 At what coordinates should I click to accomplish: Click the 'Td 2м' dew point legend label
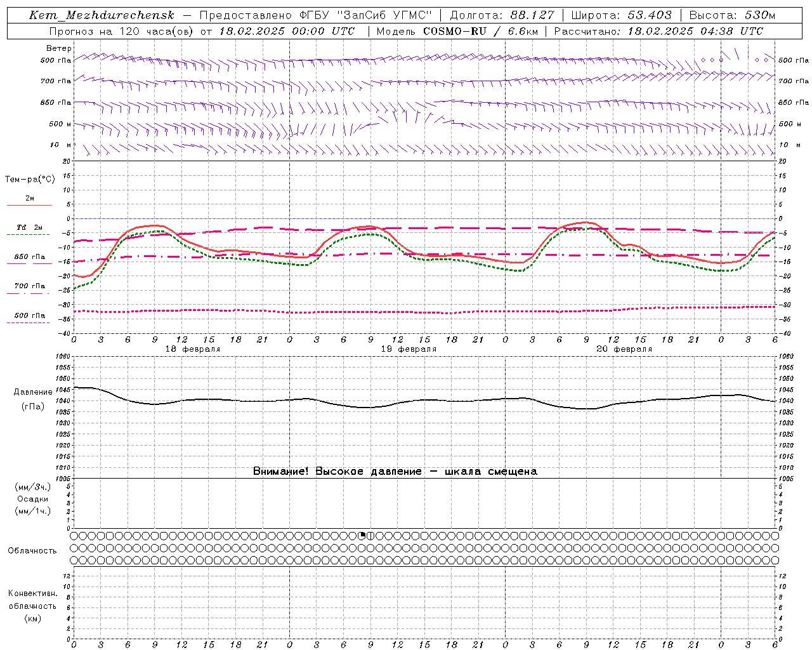(30, 227)
